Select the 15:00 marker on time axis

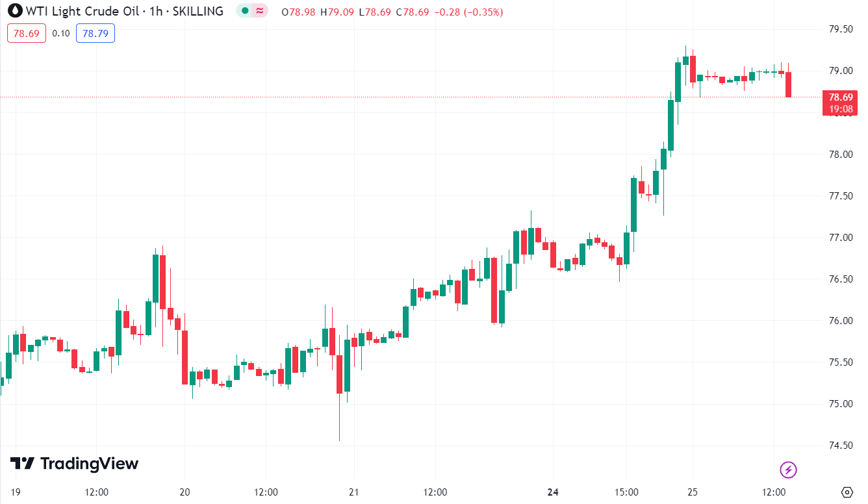coord(627,492)
